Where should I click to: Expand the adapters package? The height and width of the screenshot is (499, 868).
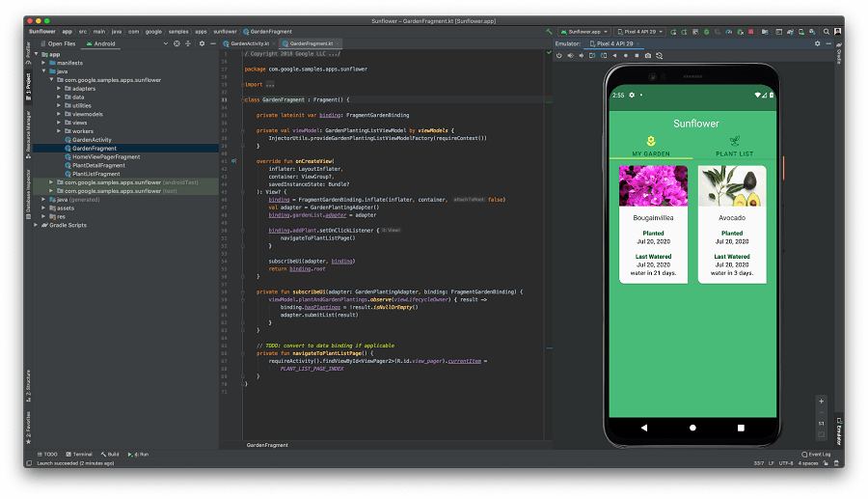point(59,88)
